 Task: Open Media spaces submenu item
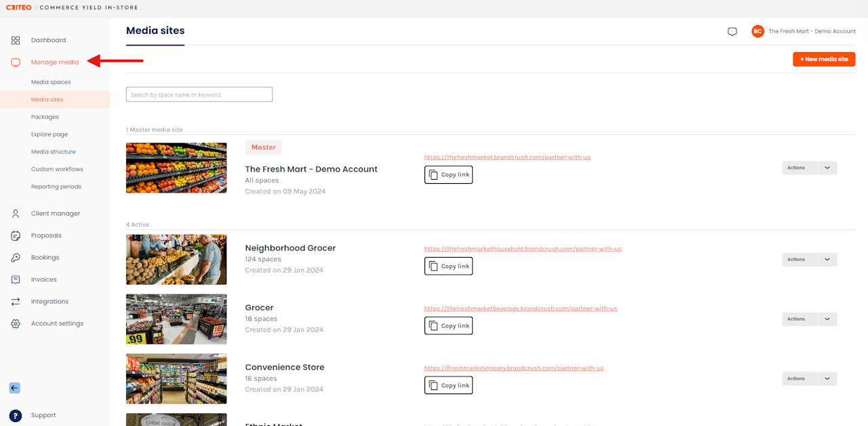point(51,82)
